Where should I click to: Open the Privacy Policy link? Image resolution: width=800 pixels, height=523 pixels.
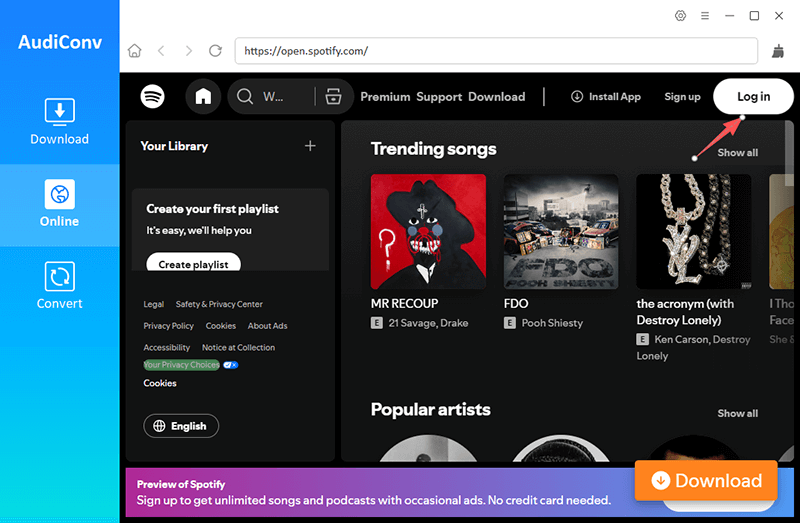pyautogui.click(x=168, y=326)
